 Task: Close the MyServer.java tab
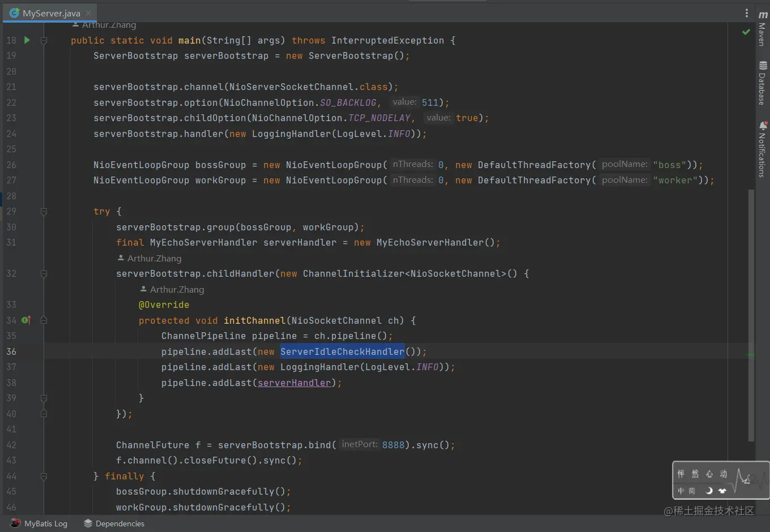[88, 13]
